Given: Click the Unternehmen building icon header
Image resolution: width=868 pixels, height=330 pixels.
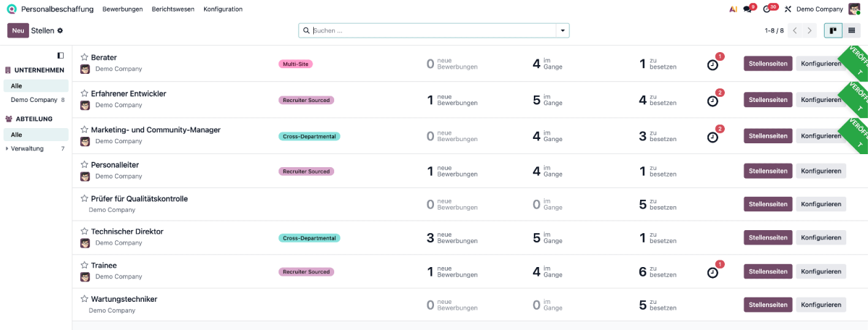Looking at the screenshot, I should point(8,70).
